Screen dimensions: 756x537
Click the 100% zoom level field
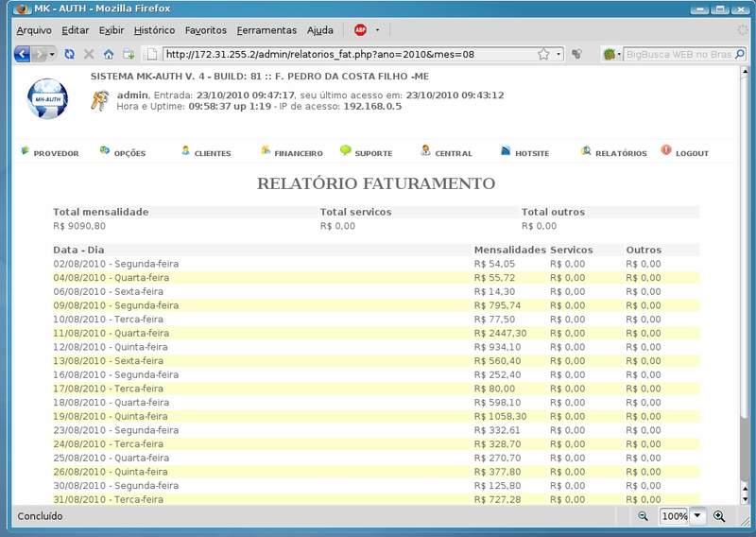674,516
